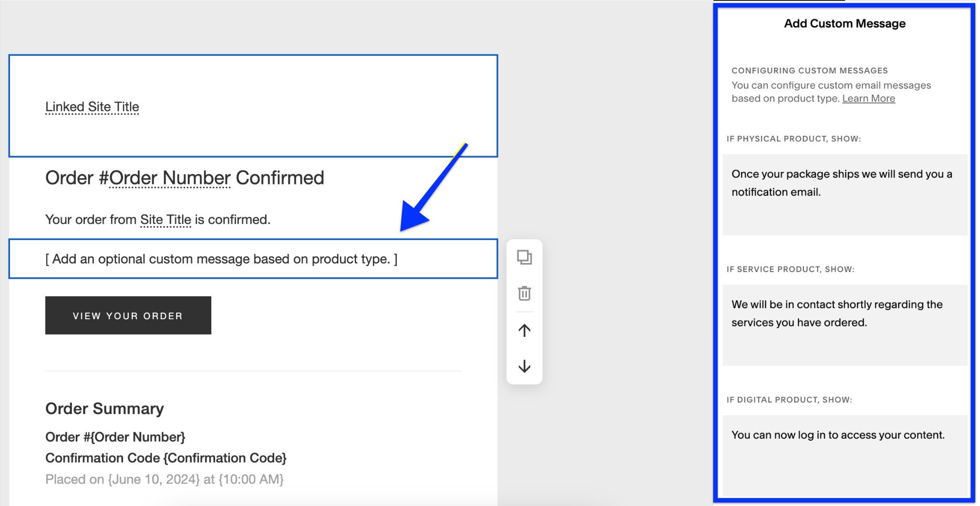Select the Confirmation Code line
The height and width of the screenshot is (506, 980).
(x=165, y=458)
